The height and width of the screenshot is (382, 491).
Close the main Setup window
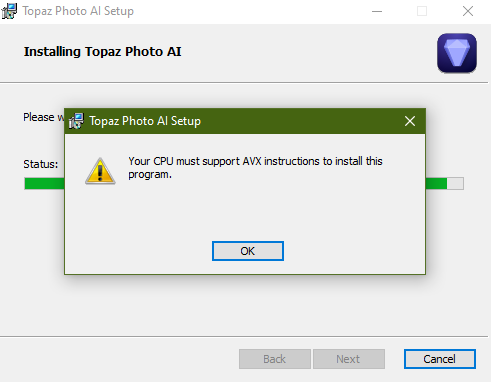[468, 11]
